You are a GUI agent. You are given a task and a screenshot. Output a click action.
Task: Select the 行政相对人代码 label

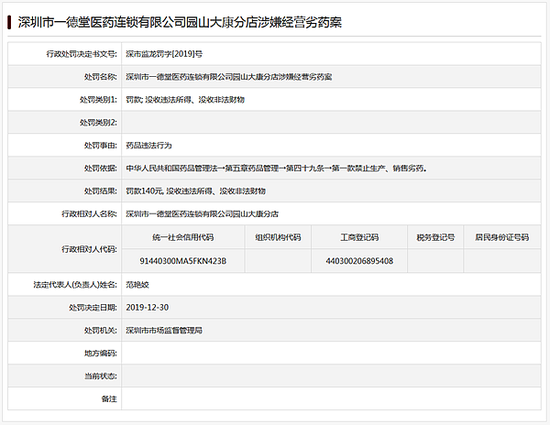[x=89, y=249]
